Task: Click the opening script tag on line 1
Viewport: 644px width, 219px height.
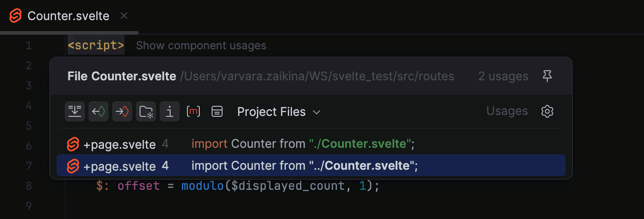Action: [96, 46]
